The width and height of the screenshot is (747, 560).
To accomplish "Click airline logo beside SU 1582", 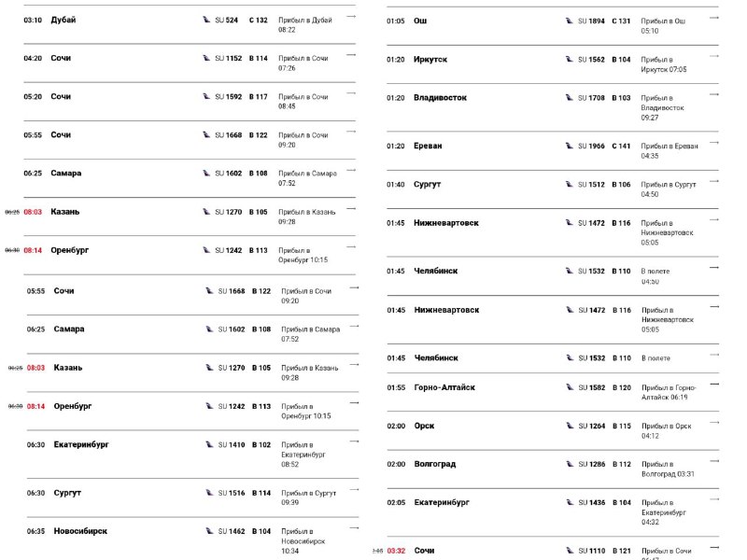I will click(570, 387).
